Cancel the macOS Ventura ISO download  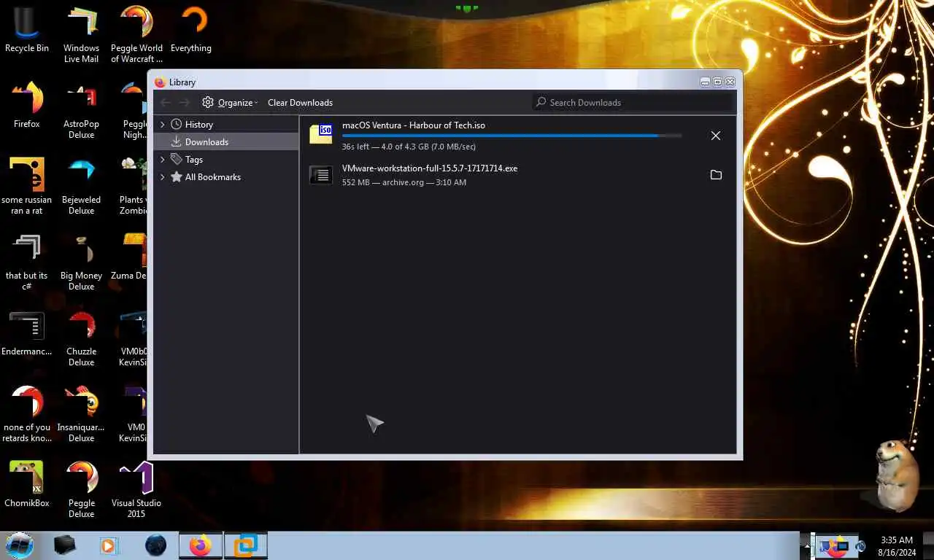716,136
